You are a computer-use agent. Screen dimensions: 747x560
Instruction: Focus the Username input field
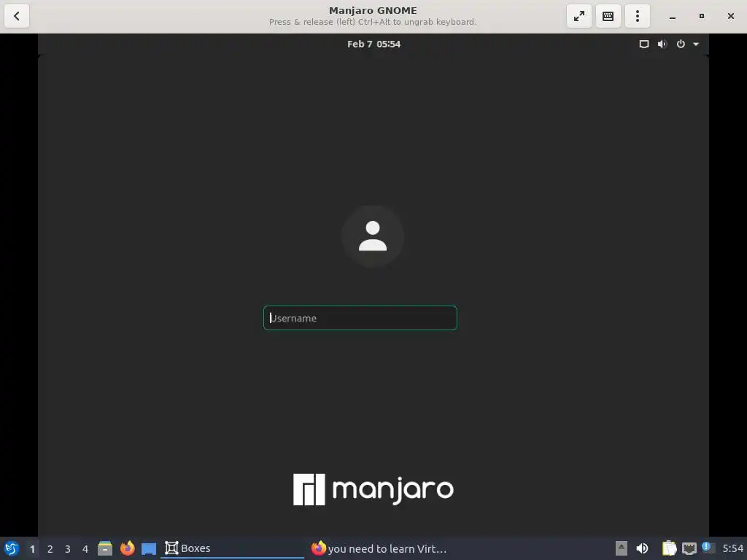[360, 318]
